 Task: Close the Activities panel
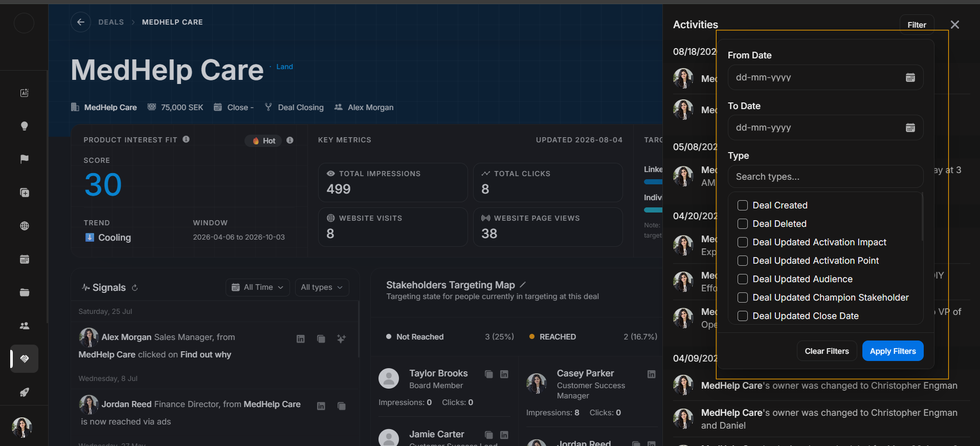click(x=955, y=25)
